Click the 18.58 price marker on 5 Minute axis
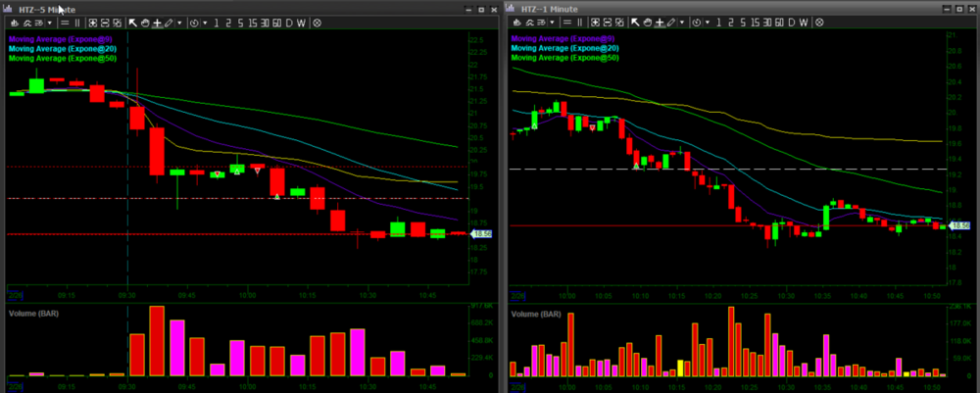Viewport: 980px width, 393px height. pyautogui.click(x=481, y=234)
